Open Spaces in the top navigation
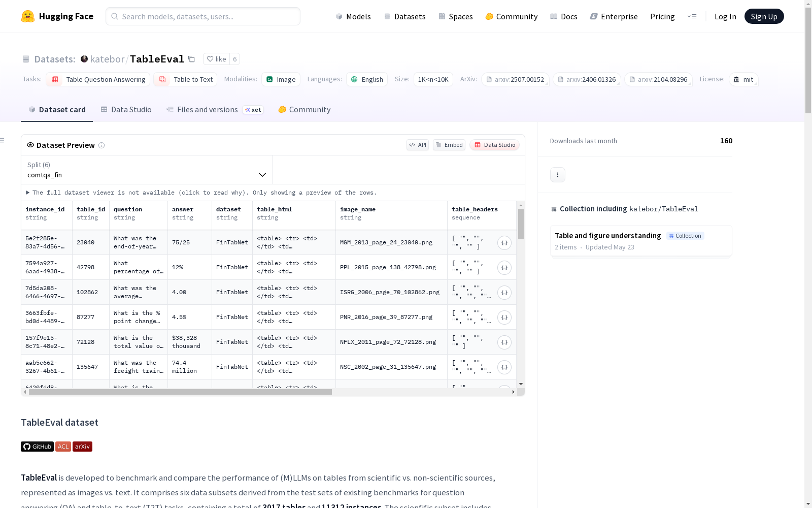The width and height of the screenshot is (812, 508). 456,16
